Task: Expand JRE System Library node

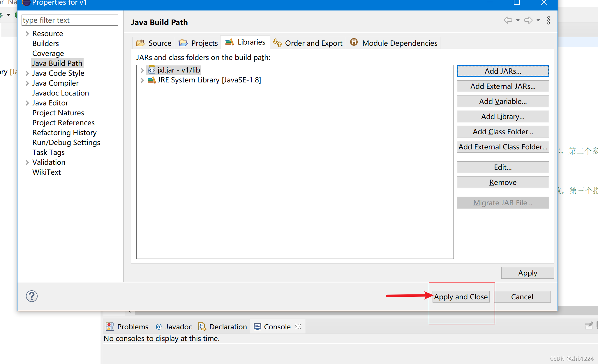Action: [x=142, y=80]
